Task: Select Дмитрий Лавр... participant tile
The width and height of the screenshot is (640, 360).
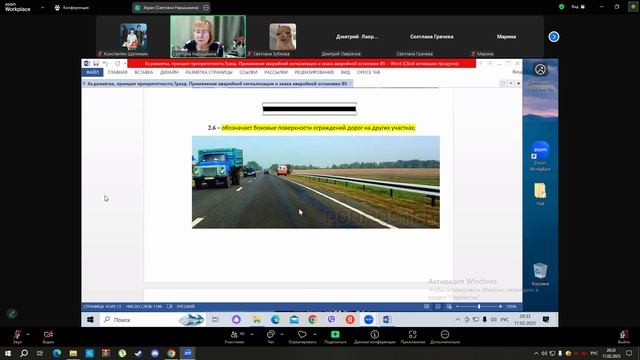Action: tap(357, 37)
